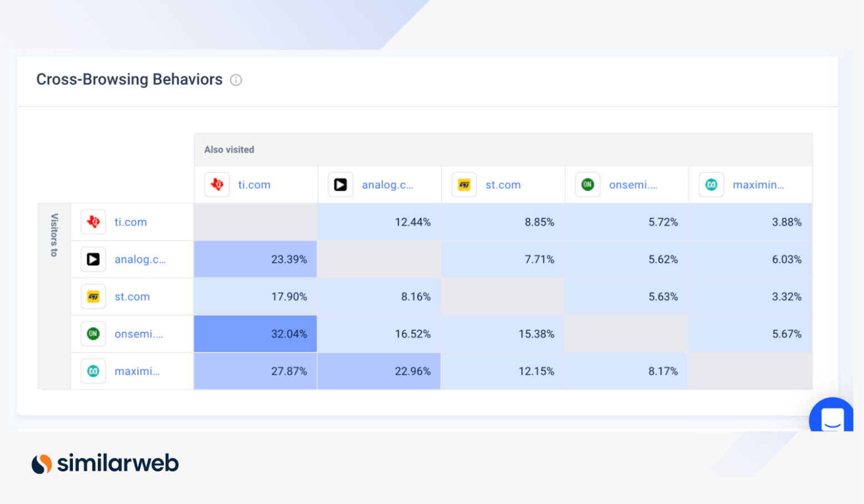Select the 32.04% darkest blue cell
864x504 pixels.
coord(255,334)
